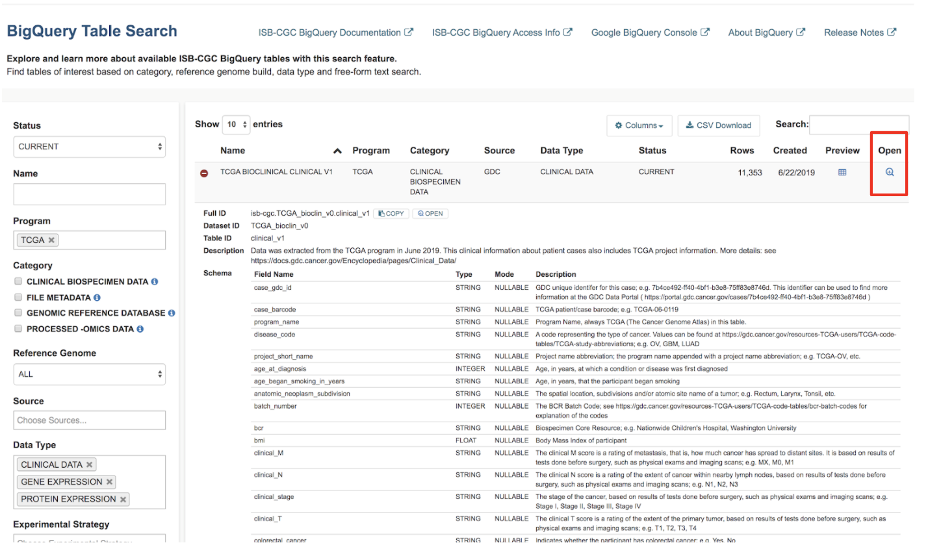Image resolution: width=928 pixels, height=560 pixels.
Task: Check the Clinical Biospecimen Data checkbox
Action: [x=18, y=281]
